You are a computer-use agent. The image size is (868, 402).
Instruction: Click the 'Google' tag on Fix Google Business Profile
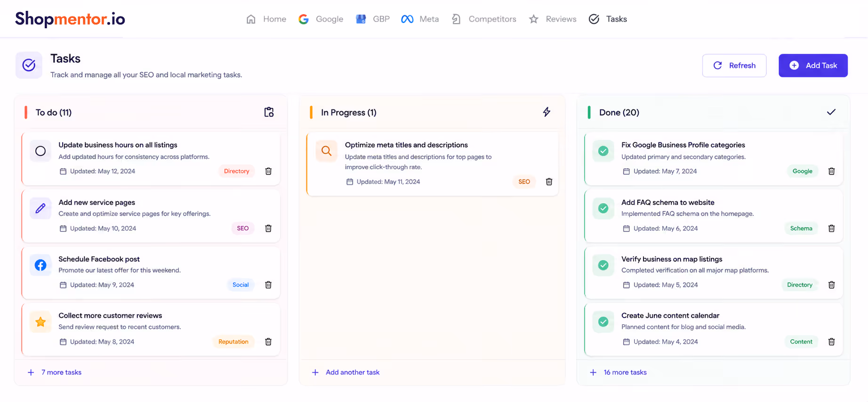[803, 171]
